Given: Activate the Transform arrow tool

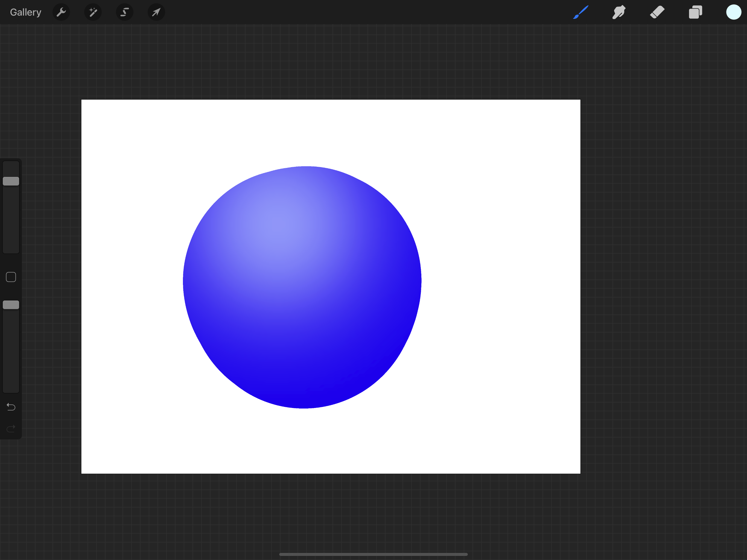Looking at the screenshot, I should click(156, 13).
